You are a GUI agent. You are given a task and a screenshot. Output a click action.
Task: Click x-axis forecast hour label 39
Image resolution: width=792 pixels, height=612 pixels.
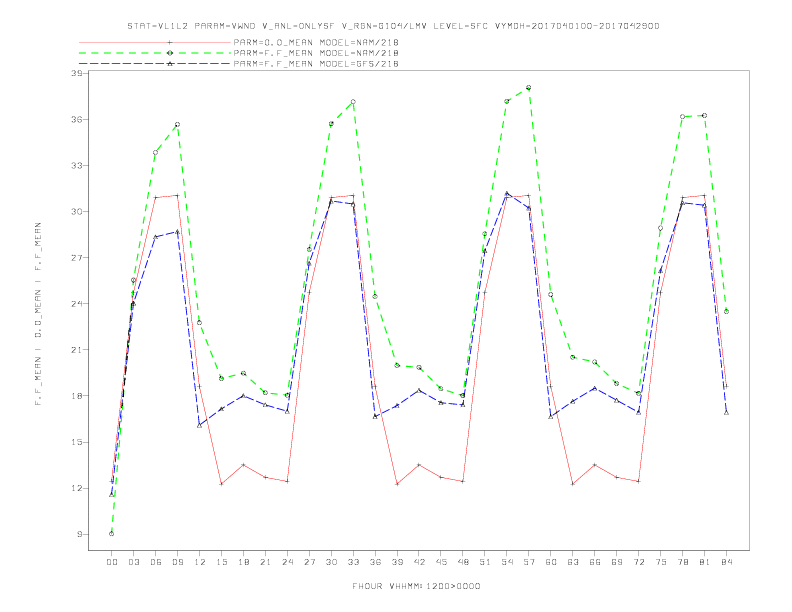point(397,562)
